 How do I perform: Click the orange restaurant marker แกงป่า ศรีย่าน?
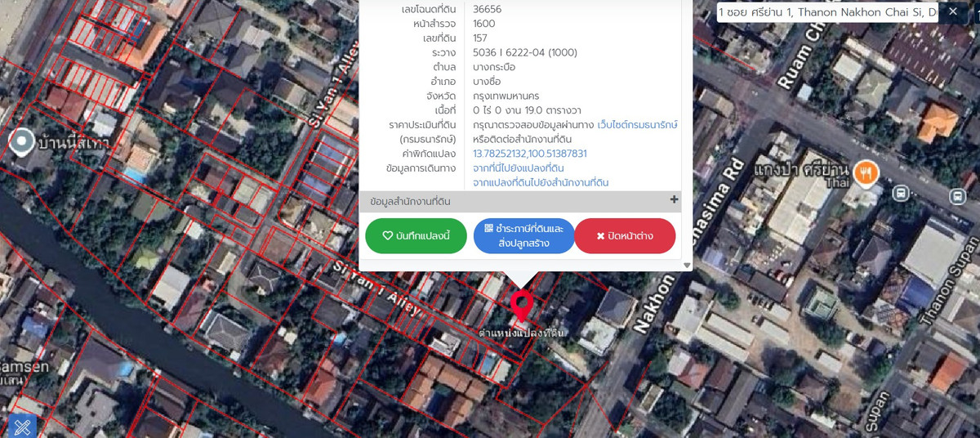tap(866, 172)
